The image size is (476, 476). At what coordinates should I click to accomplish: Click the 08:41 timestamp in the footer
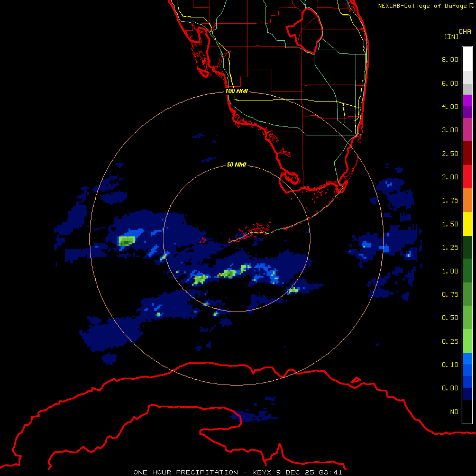[331, 472]
